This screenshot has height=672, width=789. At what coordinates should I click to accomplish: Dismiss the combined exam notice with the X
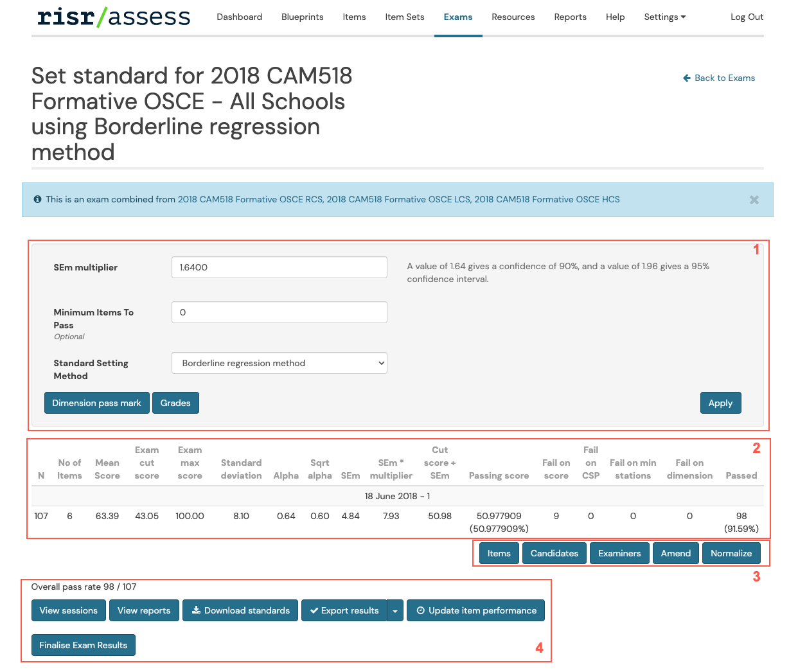(754, 199)
